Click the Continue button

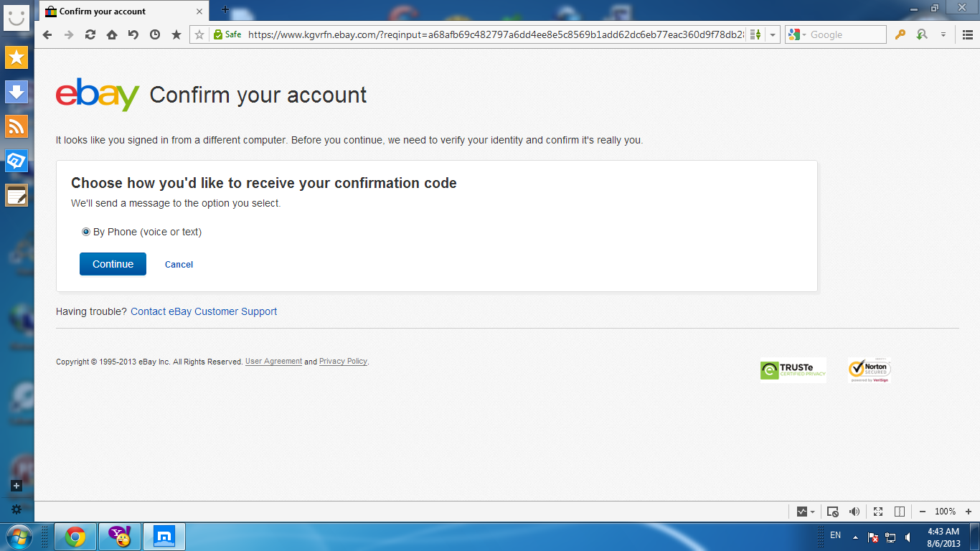(x=113, y=264)
